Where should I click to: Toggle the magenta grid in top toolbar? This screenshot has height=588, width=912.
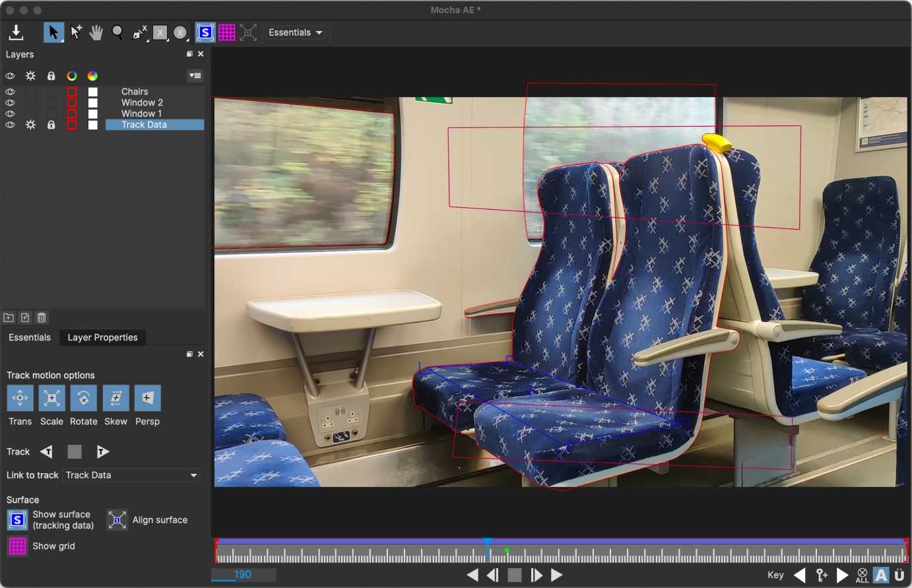pos(226,32)
